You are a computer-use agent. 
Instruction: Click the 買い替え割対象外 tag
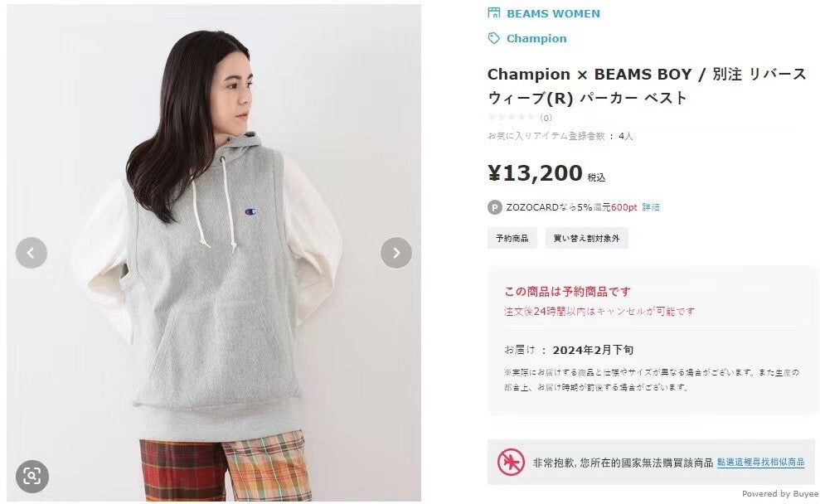click(586, 239)
